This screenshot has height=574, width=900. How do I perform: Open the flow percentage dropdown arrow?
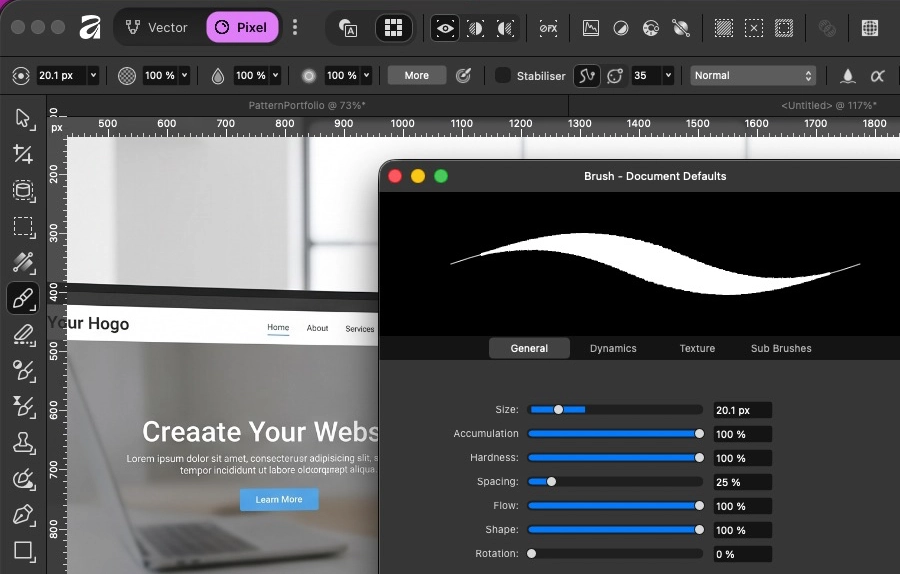275,75
